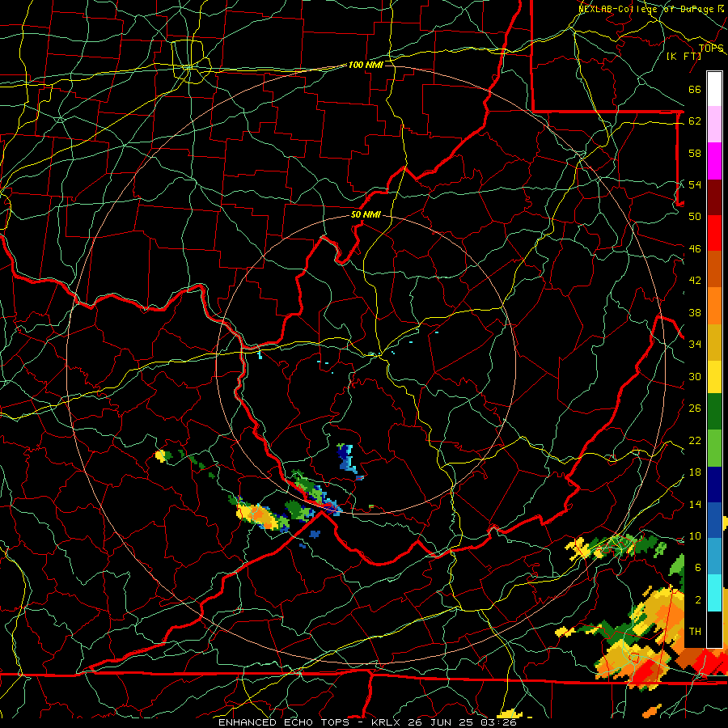The width and height of the screenshot is (728, 728).
Task: Click the KRLX station identifier in the caption
Action: pyautogui.click(x=387, y=722)
